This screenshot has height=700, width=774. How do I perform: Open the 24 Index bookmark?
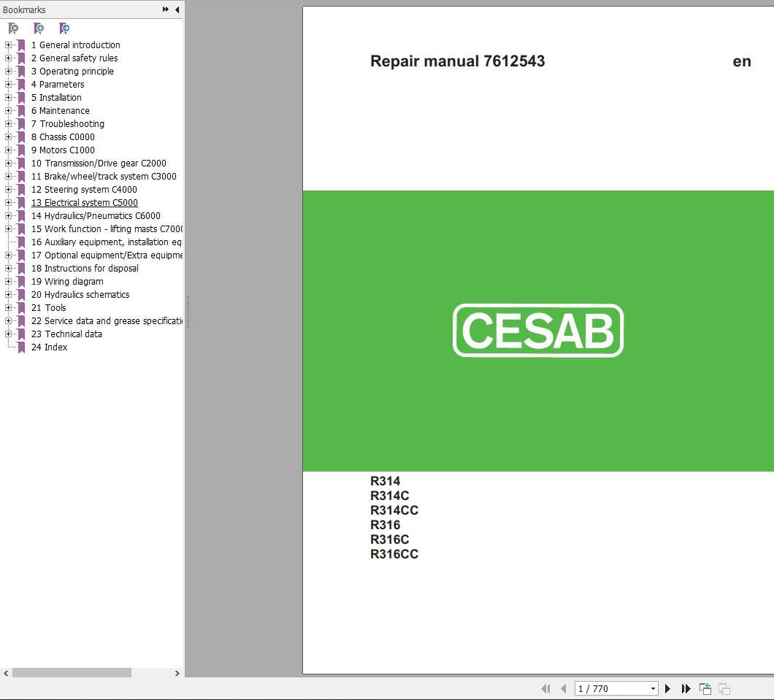pos(50,347)
